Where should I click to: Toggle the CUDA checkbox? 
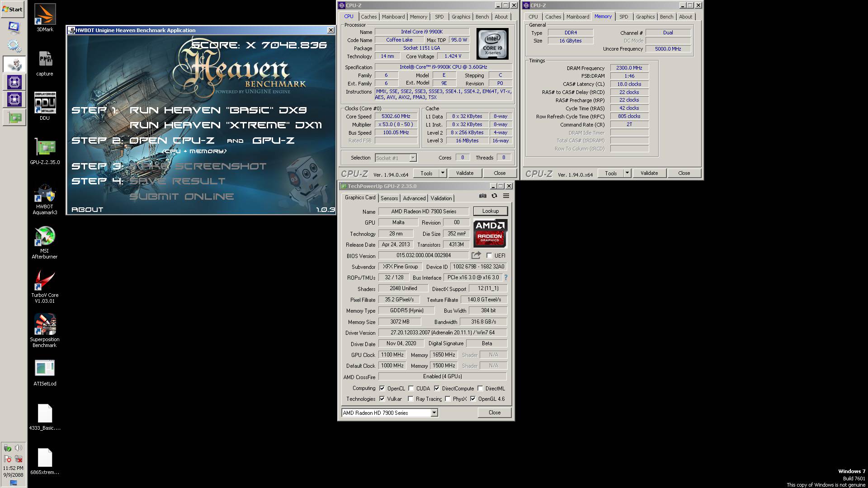[x=411, y=388]
